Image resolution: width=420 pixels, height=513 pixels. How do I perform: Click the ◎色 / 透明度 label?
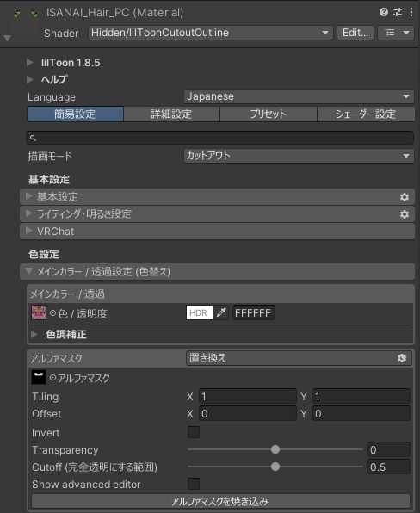coord(78,313)
